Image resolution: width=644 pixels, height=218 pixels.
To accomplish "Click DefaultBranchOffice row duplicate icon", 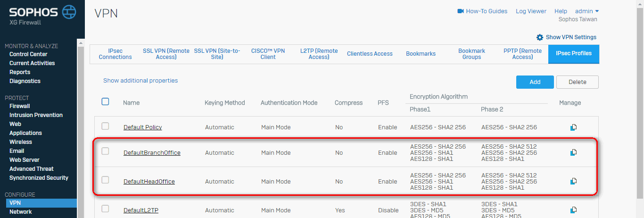I will pos(573,152).
